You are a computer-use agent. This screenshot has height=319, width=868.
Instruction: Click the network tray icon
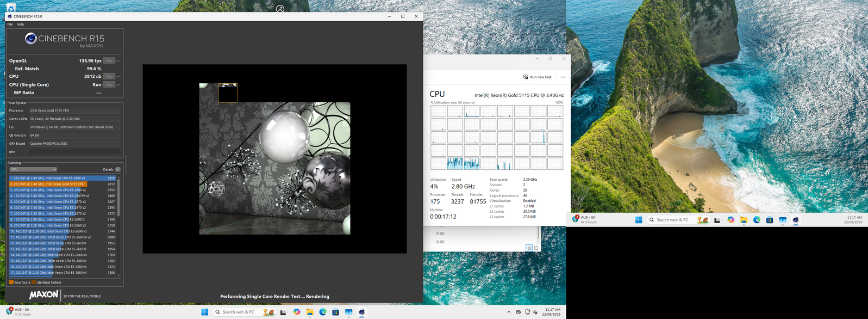pos(527,312)
